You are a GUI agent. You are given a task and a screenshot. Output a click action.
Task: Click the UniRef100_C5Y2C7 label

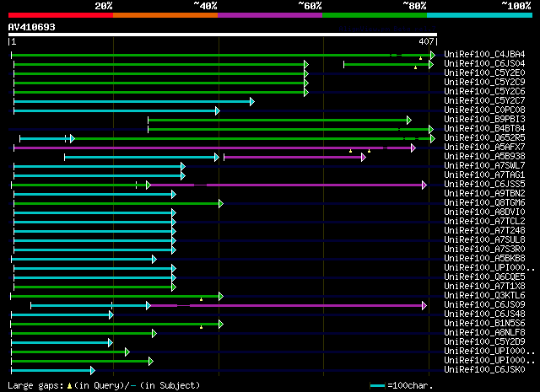(x=484, y=101)
